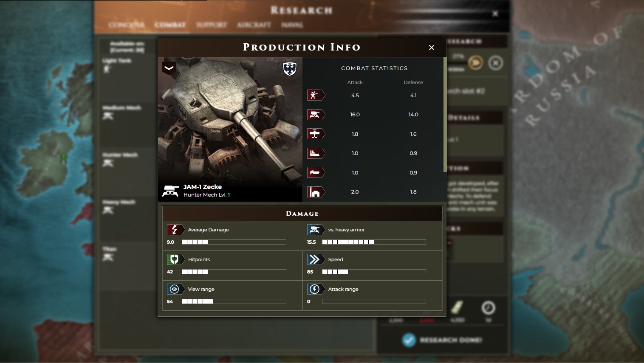This screenshot has height=363, width=644.
Task: Click the armored vehicle combat statistic icon
Action: pyautogui.click(x=316, y=115)
